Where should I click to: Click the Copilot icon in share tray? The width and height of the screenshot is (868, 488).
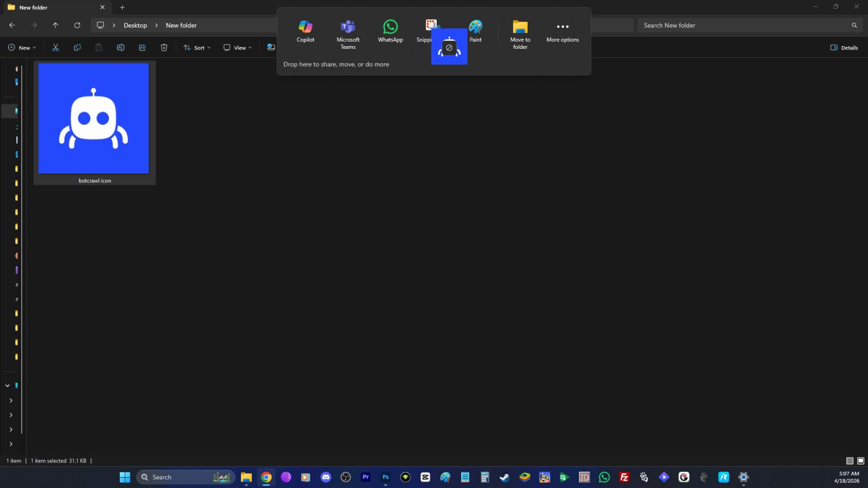coord(305,28)
